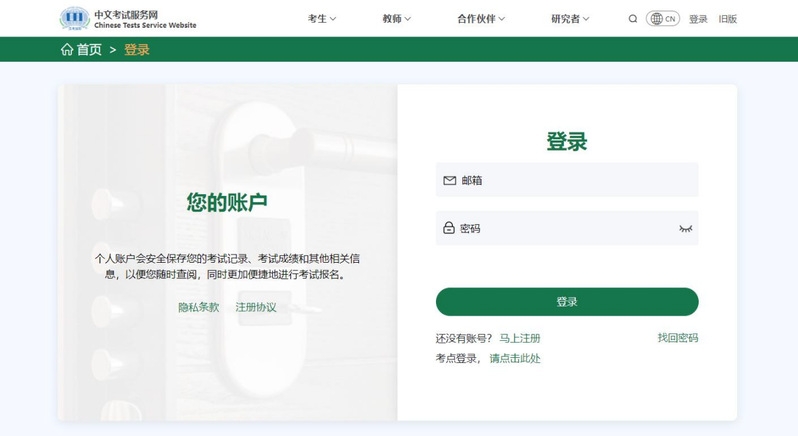Click the lock icon in password field

[448, 227]
